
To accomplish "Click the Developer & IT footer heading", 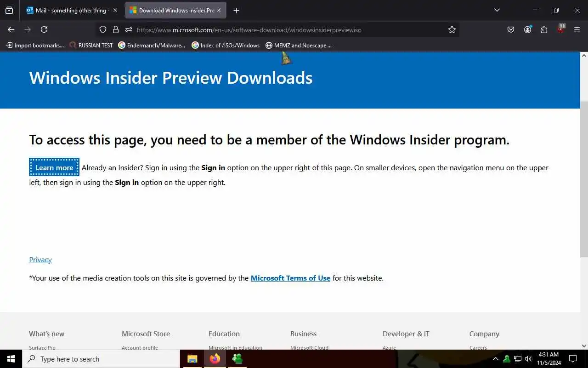I will coord(406,333).
